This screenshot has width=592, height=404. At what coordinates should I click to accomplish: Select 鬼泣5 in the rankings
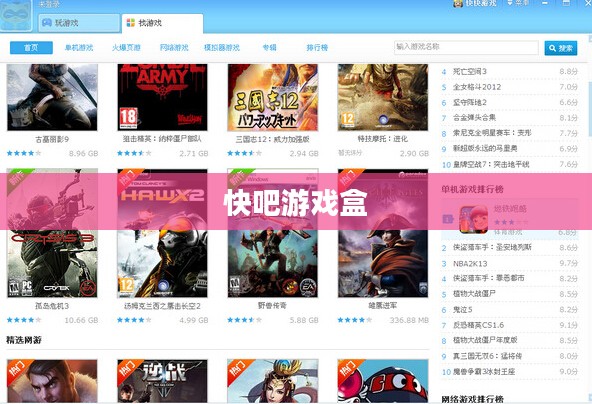(x=462, y=310)
